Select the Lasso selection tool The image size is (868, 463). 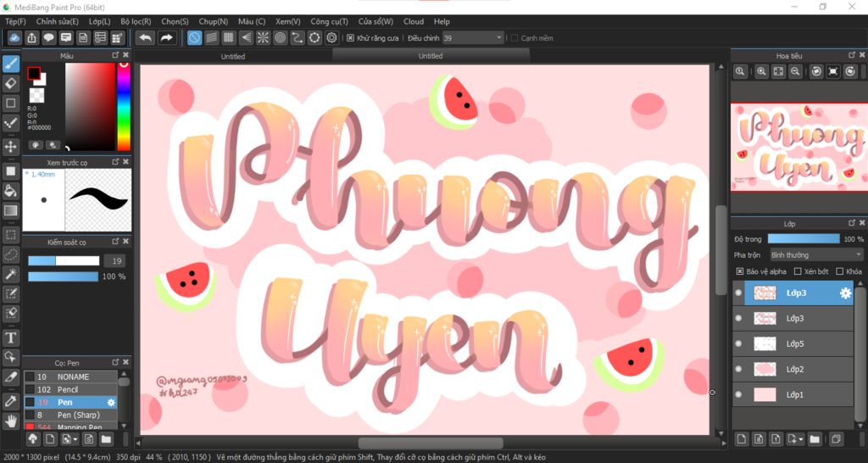tap(10, 254)
